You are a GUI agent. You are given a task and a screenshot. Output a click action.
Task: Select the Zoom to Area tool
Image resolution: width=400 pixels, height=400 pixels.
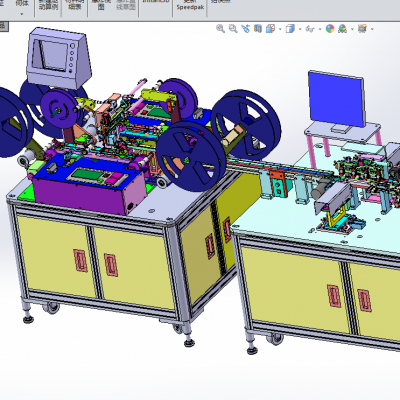pos(233,29)
